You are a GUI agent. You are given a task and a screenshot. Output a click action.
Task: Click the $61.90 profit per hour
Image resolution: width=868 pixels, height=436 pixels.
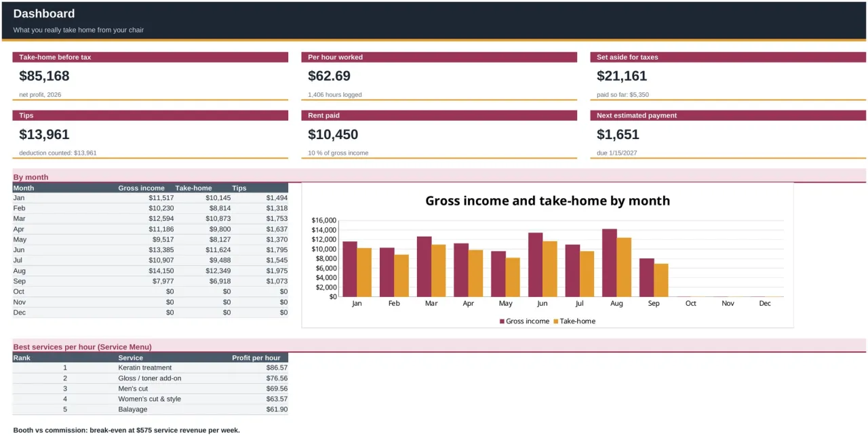[277, 410]
